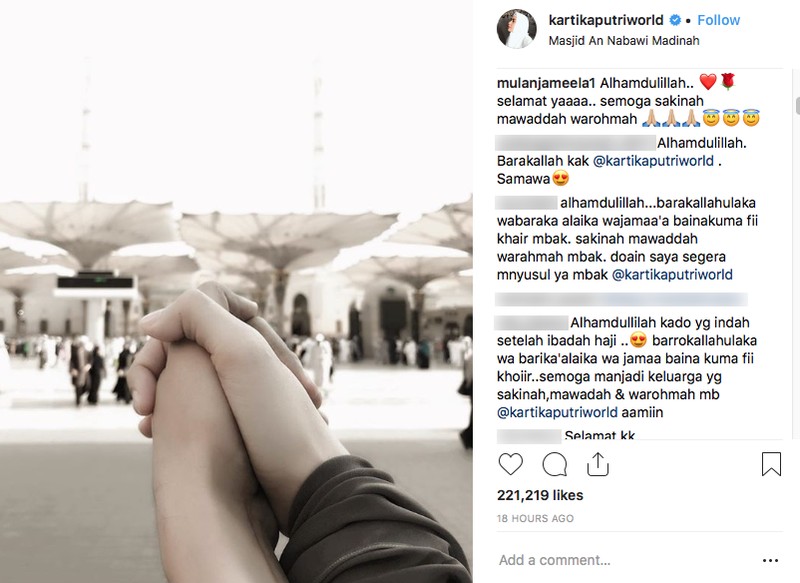
Task: Share the post using the share icon
Action: (597, 464)
